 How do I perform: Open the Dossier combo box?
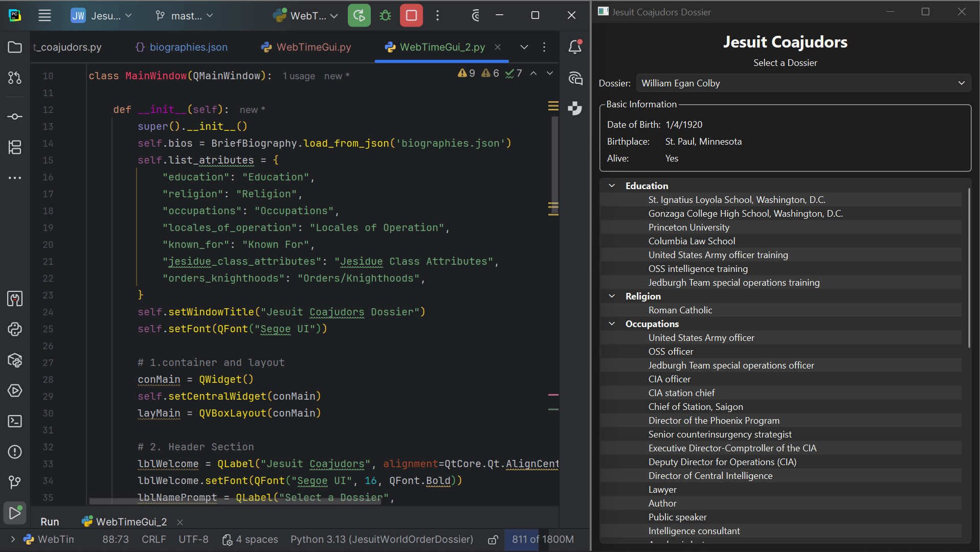point(804,83)
